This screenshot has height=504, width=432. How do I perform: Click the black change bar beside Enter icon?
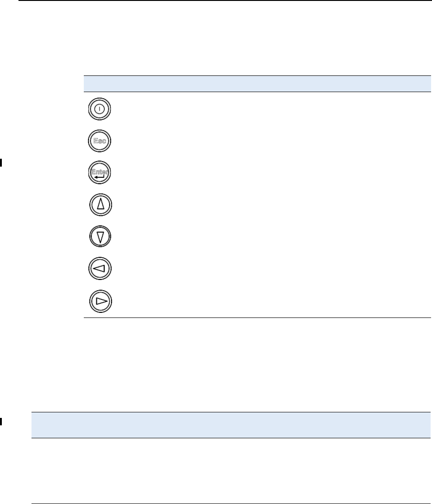tap(1, 162)
